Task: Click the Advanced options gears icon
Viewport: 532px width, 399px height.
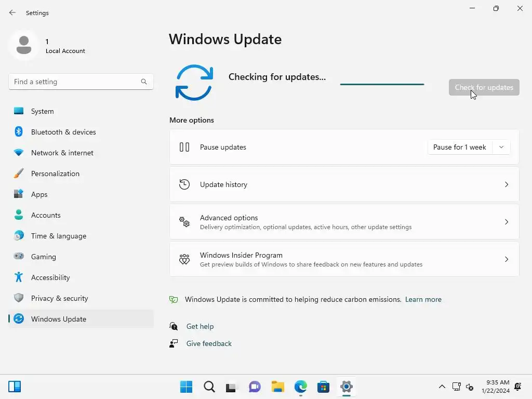Action: click(x=184, y=222)
